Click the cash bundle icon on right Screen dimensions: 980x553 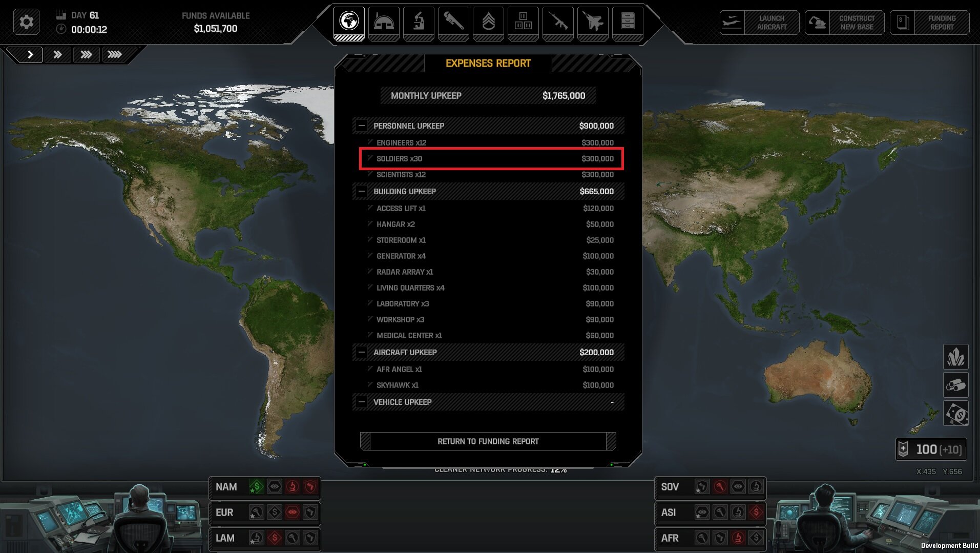[x=956, y=413]
